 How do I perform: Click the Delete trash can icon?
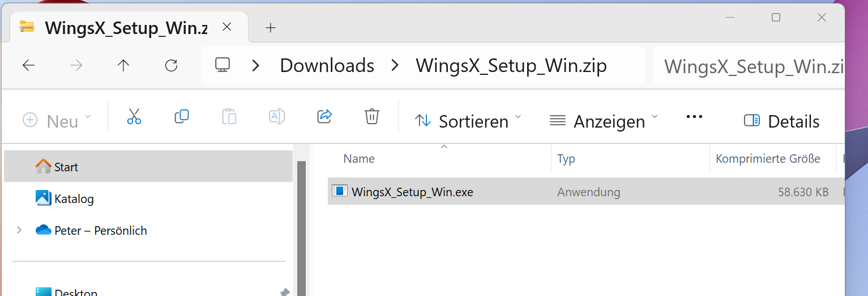(371, 117)
